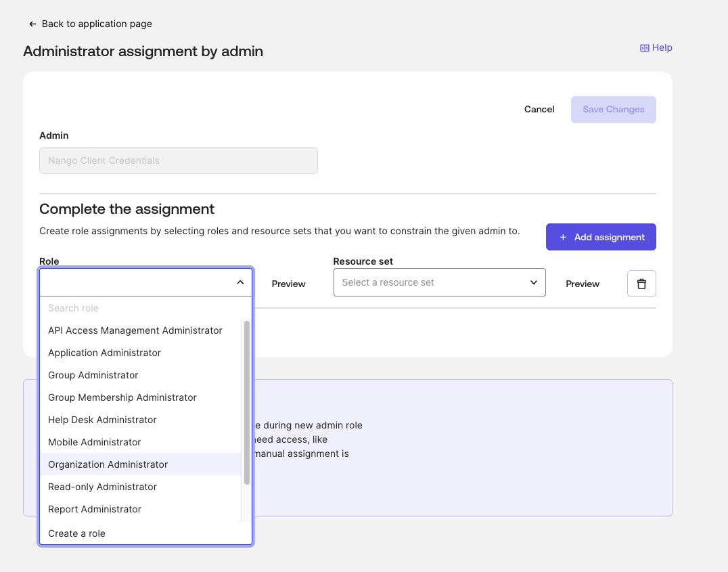728x572 pixels.
Task: Select Help Desk Administrator role
Action: (102, 420)
